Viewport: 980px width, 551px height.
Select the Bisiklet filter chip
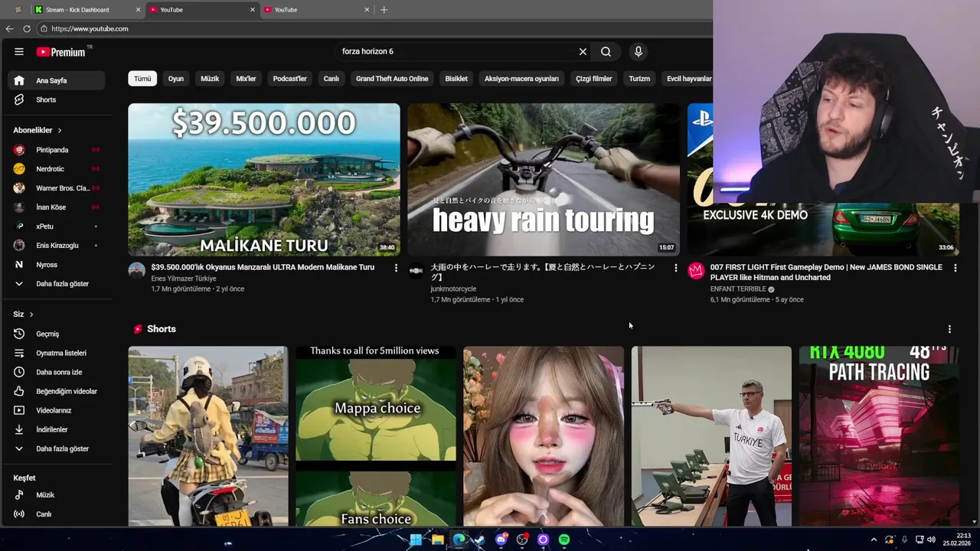pyautogui.click(x=456, y=79)
